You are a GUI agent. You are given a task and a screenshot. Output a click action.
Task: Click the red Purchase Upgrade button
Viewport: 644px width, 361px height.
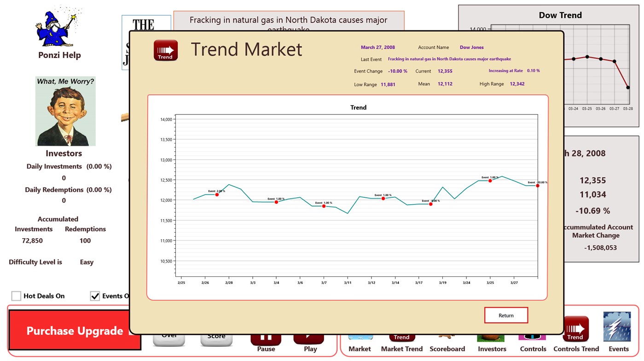(75, 331)
